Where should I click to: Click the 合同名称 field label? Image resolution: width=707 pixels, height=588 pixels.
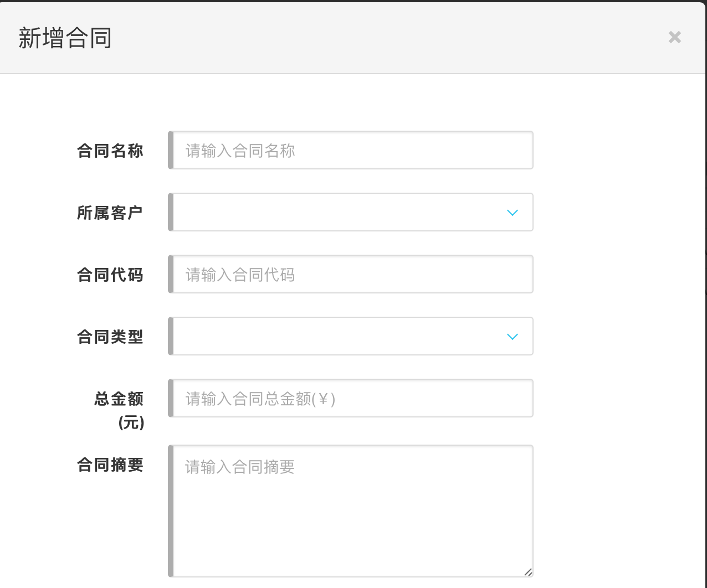[110, 151]
